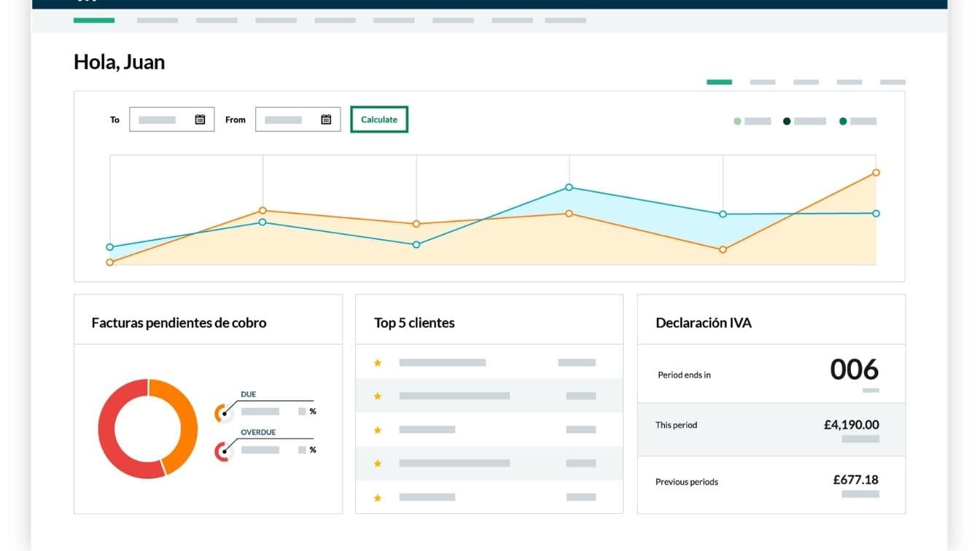This screenshot has height=551, width=980.
Task: Click the second star in Top 5 clientes
Action: pyautogui.click(x=378, y=396)
